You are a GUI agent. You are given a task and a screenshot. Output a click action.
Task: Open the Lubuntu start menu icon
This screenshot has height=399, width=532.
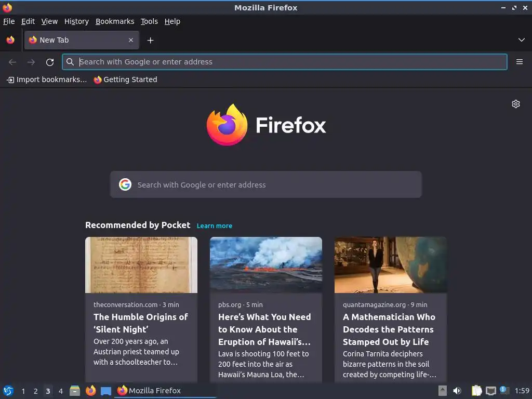(8, 391)
